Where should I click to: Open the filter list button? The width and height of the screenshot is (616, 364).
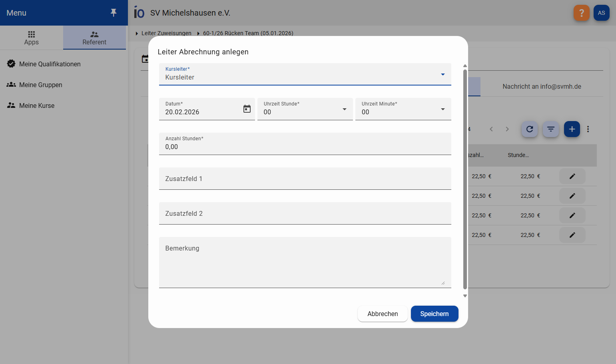tap(551, 129)
